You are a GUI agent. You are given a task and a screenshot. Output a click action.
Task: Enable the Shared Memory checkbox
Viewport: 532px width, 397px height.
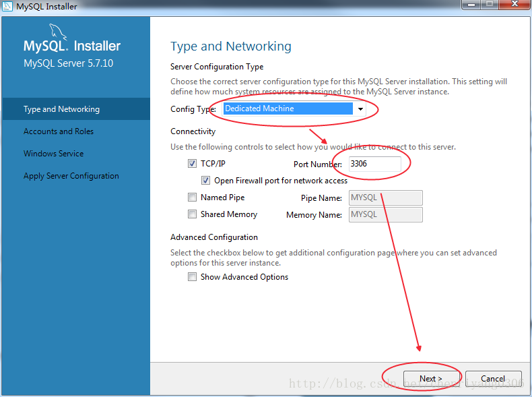pyautogui.click(x=192, y=214)
